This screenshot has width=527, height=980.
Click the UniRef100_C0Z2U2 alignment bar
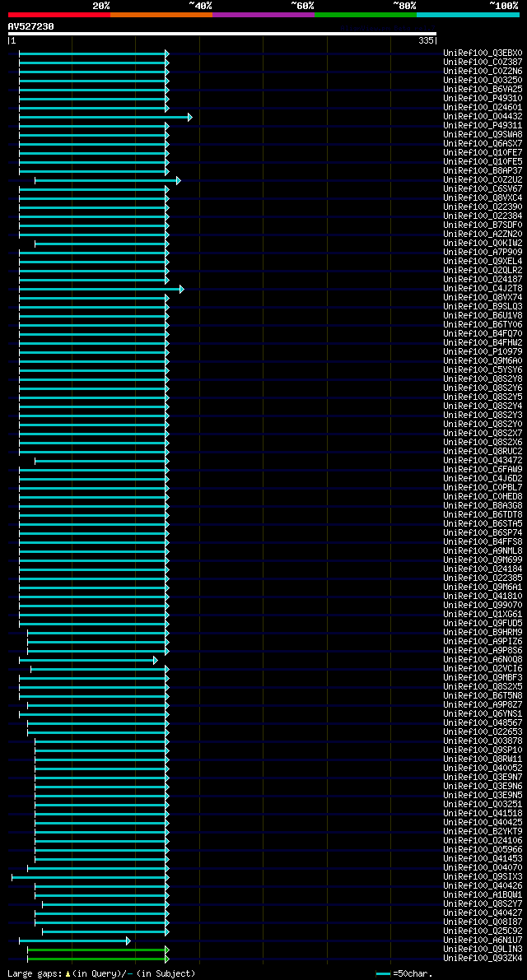(108, 181)
